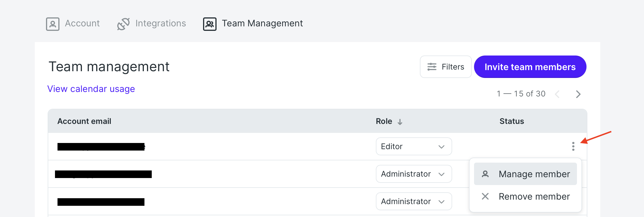
Task: Select the Team Management tab
Action: click(253, 24)
